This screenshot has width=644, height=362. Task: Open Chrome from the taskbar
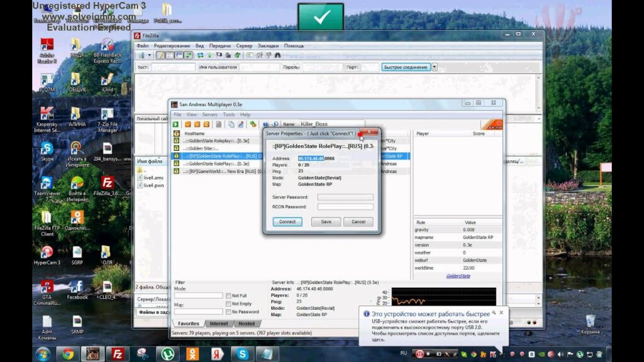[x=68, y=354]
